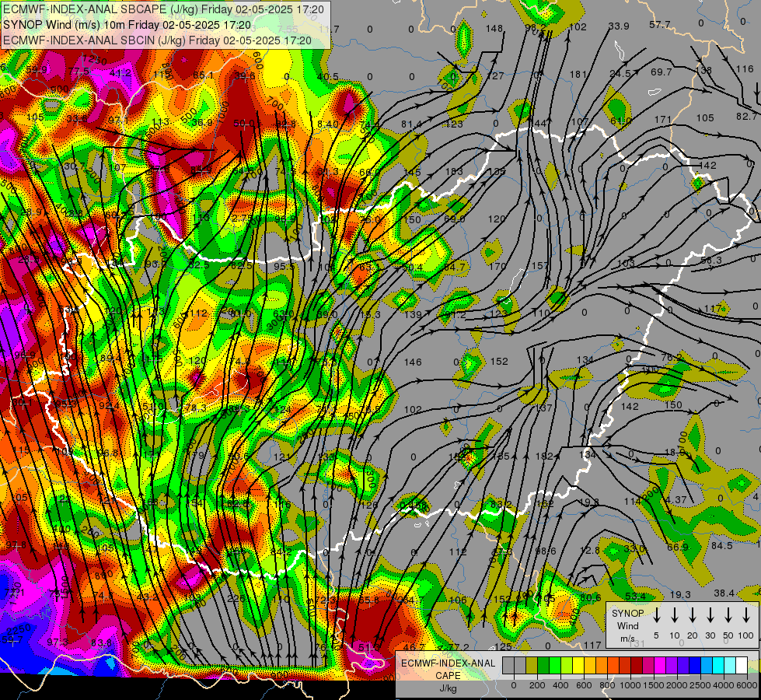Click the ECMWF-INDEX-ANAL legend label
This screenshot has height=700, width=761.
(448, 663)
